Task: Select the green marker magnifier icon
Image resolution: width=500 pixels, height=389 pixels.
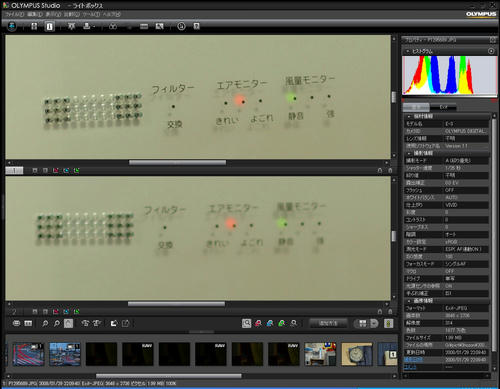Action: point(282,323)
